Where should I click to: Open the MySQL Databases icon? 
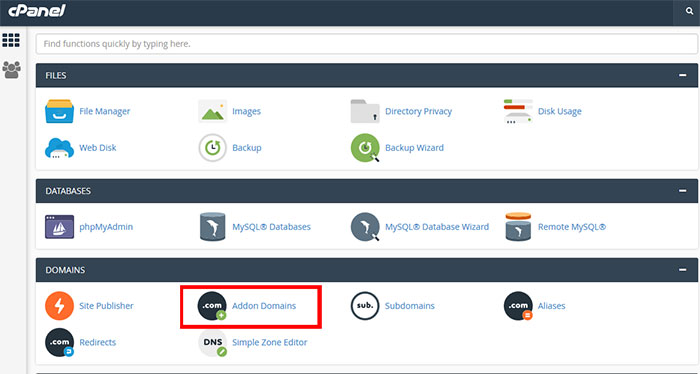tap(212, 227)
